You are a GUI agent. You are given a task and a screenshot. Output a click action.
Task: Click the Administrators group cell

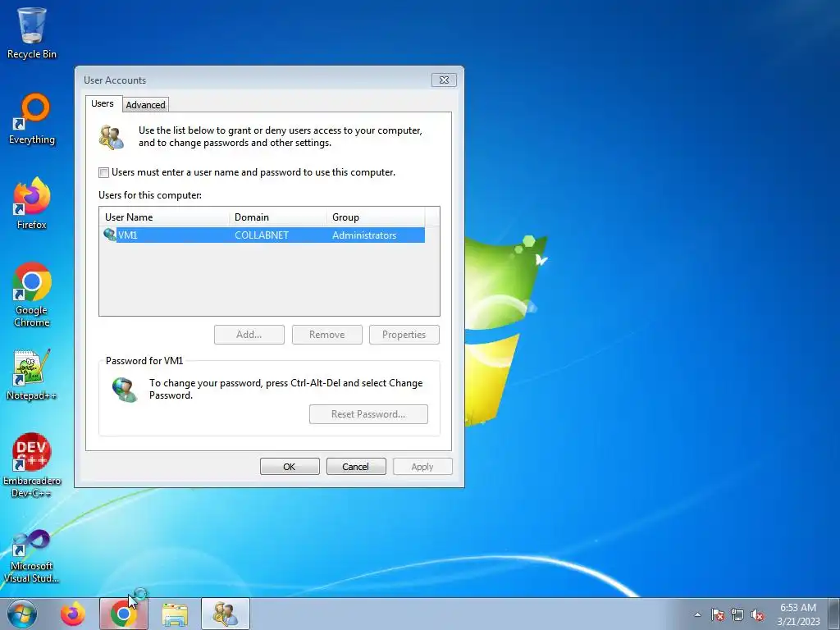(x=364, y=235)
